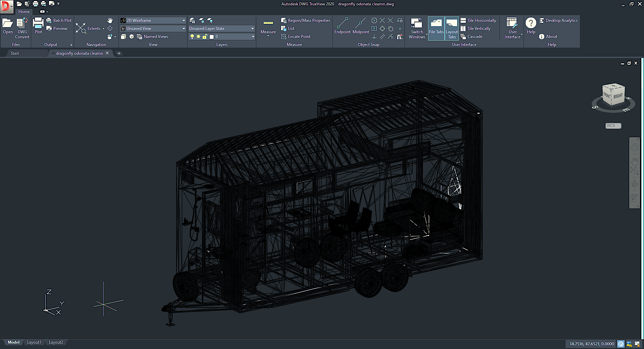
Task: Switch to the Layout1 tab
Action: pyautogui.click(x=34, y=342)
